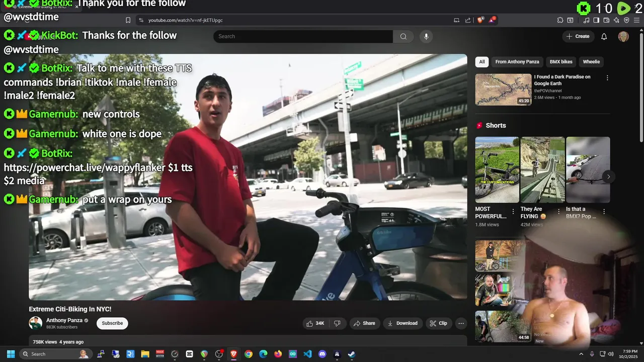Open the YouTube account avatar menu
The height and width of the screenshot is (362, 644).
(x=623, y=36)
